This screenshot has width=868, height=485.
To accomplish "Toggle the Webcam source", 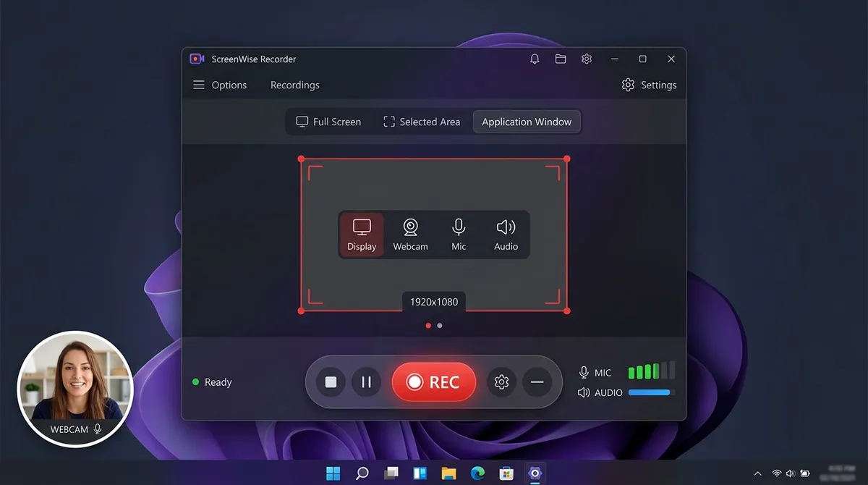I will tap(410, 235).
